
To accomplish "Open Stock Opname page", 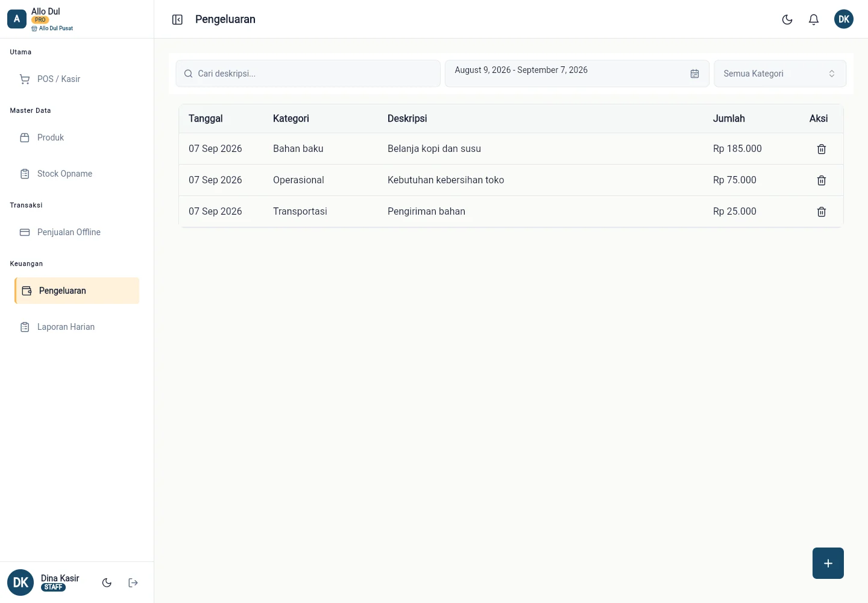I will (x=77, y=174).
